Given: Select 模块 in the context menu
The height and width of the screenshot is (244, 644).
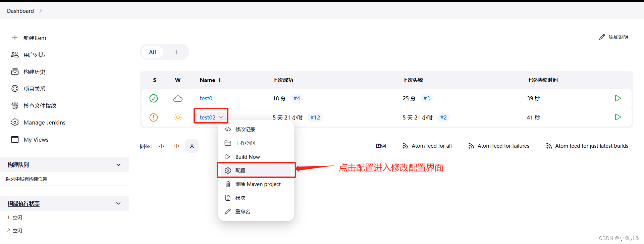Looking at the screenshot, I should pos(256,198).
